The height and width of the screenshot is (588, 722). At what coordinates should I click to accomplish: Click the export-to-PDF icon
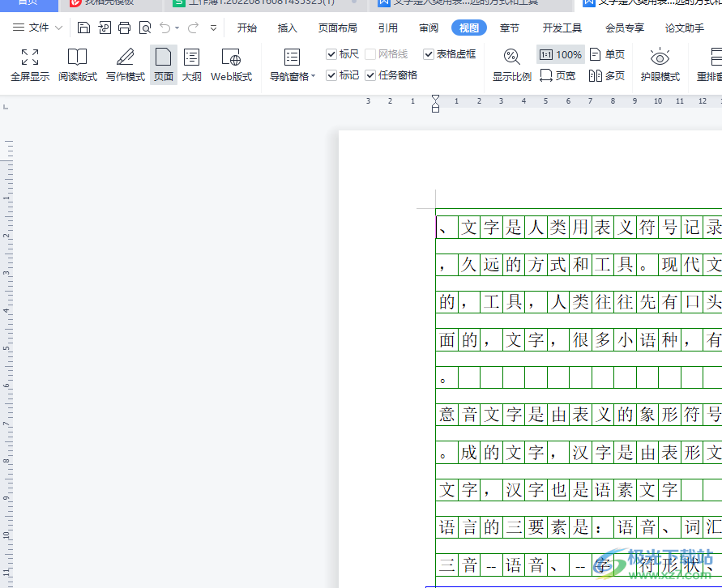point(105,28)
